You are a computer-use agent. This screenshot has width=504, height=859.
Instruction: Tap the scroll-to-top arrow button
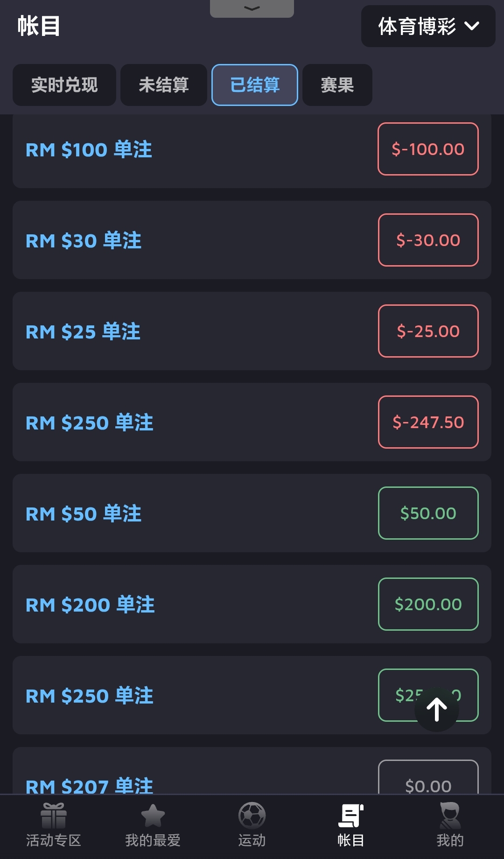(x=437, y=710)
